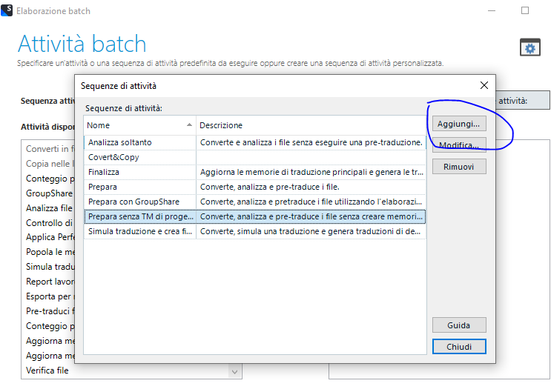The width and height of the screenshot is (551, 392).
Task: Click the Trados app icon in title bar
Action: coord(7,10)
